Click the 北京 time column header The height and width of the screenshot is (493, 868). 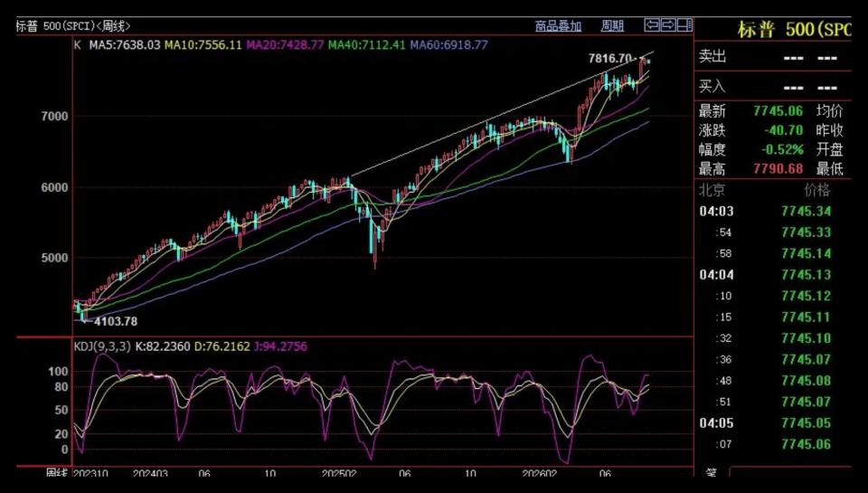[712, 190]
